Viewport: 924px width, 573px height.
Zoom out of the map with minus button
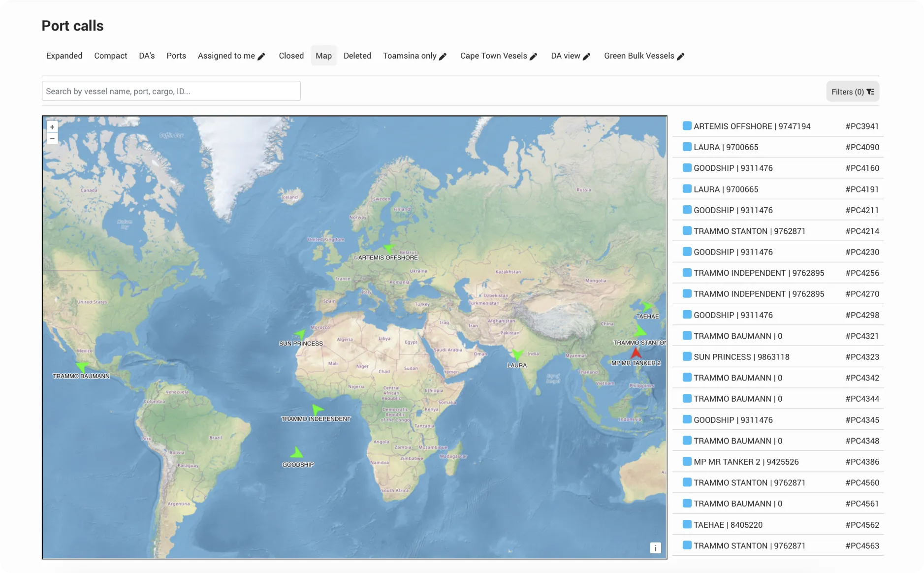[x=52, y=138]
